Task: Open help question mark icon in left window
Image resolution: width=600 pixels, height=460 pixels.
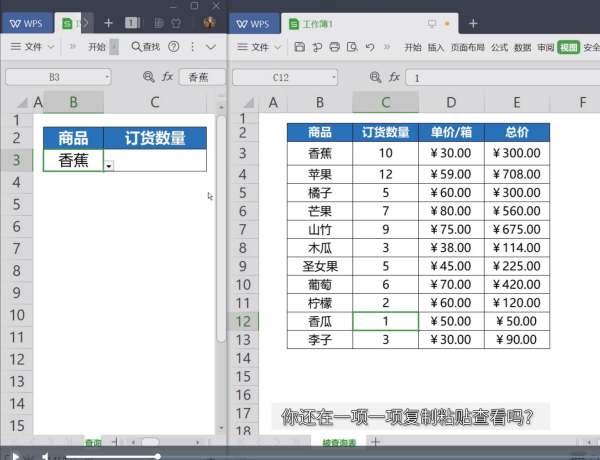Action: (x=174, y=46)
